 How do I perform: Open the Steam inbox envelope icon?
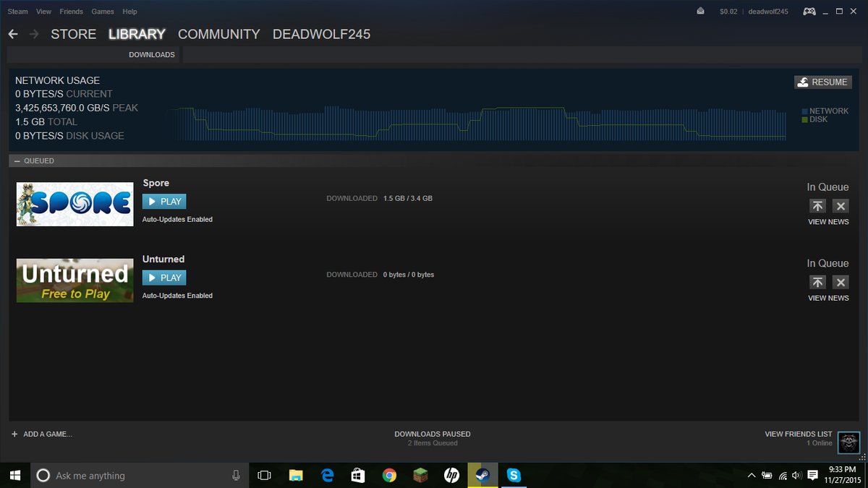700,11
